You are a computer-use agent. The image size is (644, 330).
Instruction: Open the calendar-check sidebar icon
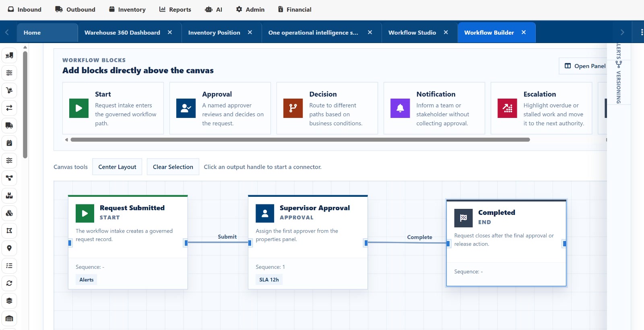[x=9, y=143]
